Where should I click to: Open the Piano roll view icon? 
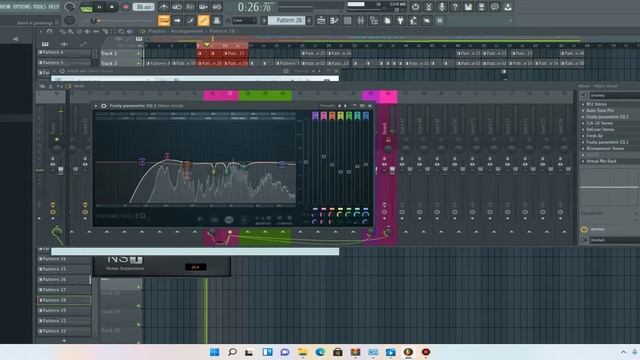click(x=334, y=20)
